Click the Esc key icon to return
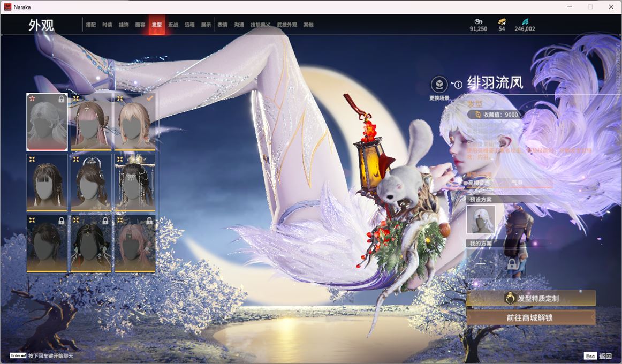 click(x=590, y=356)
